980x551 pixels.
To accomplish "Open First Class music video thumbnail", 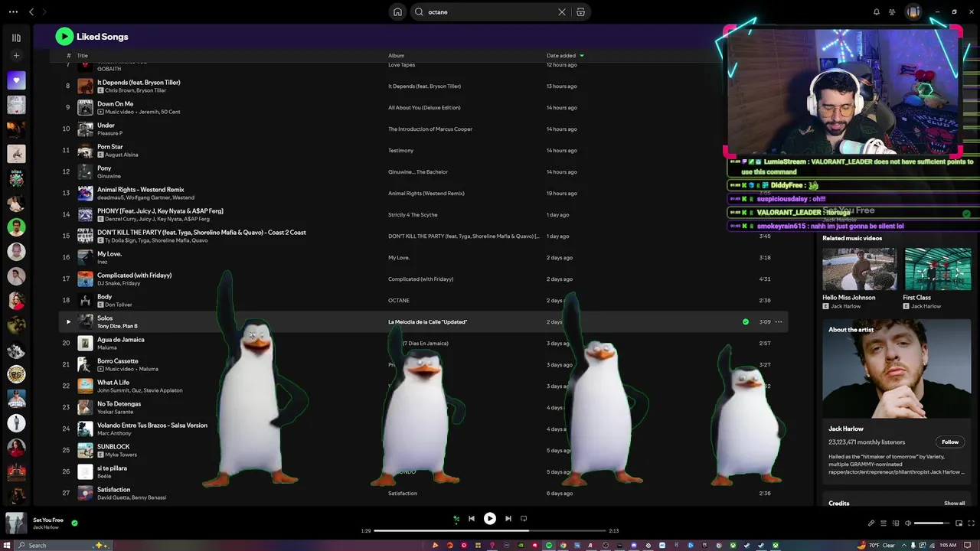I will [938, 269].
